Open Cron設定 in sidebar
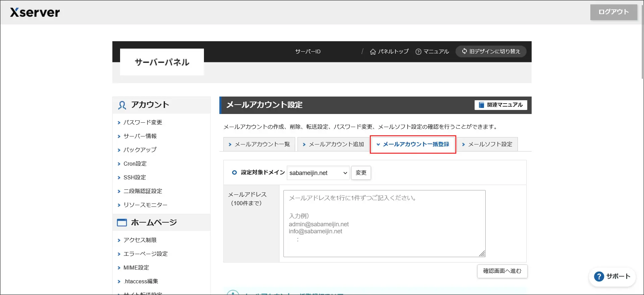 tap(135, 164)
